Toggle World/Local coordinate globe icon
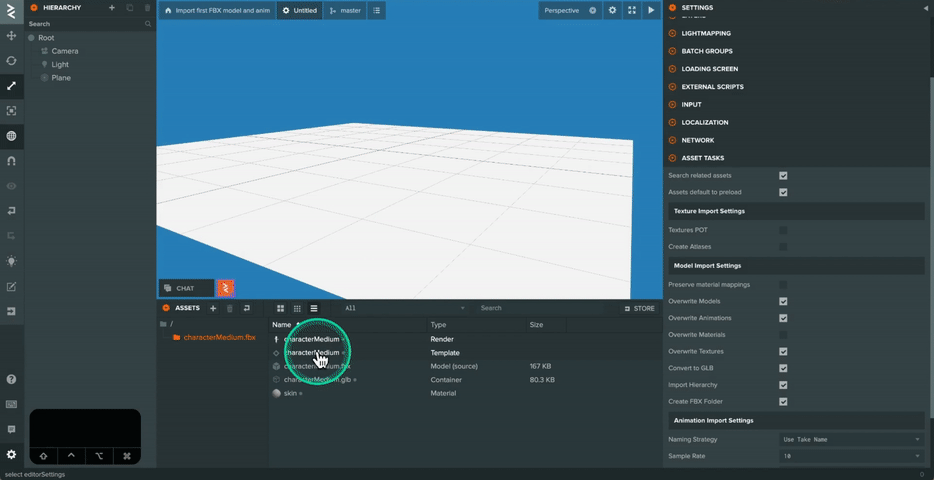The height and width of the screenshot is (480, 934). coord(11,136)
